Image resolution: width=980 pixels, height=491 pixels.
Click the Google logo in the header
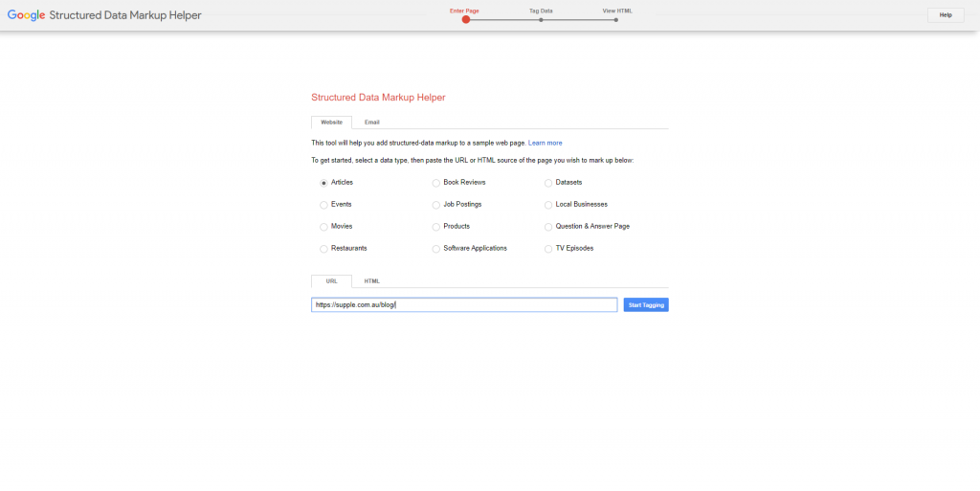[26, 15]
